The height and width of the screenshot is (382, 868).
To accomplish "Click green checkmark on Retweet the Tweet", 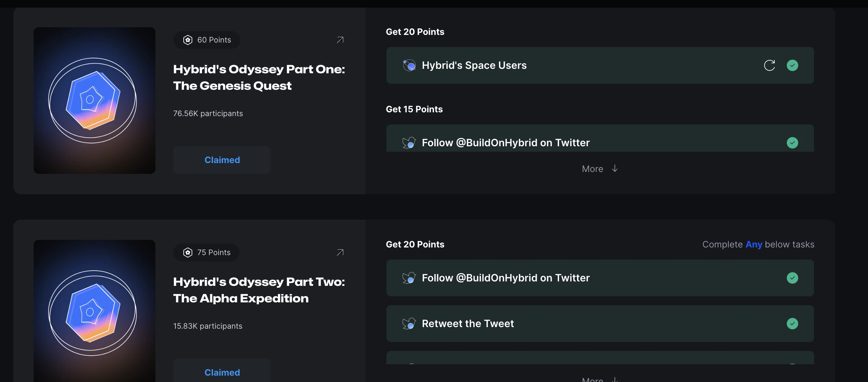I will tap(792, 324).
